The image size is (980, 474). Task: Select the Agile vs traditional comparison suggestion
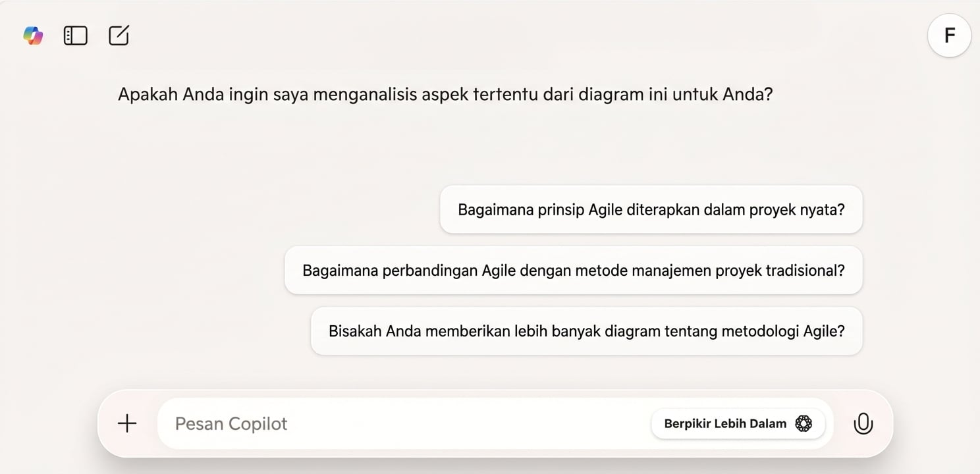pos(573,270)
